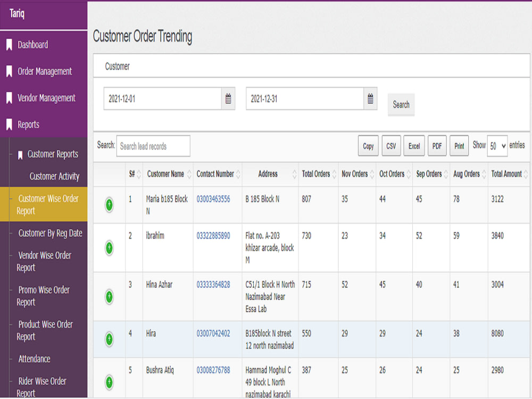Click contact number 03008276788
The width and height of the screenshot is (532, 399).
[x=213, y=370]
